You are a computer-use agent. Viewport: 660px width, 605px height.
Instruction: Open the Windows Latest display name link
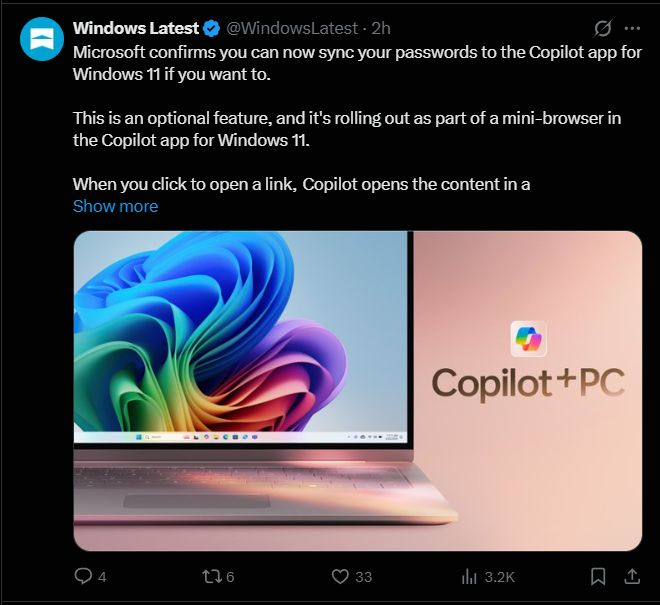click(136, 27)
